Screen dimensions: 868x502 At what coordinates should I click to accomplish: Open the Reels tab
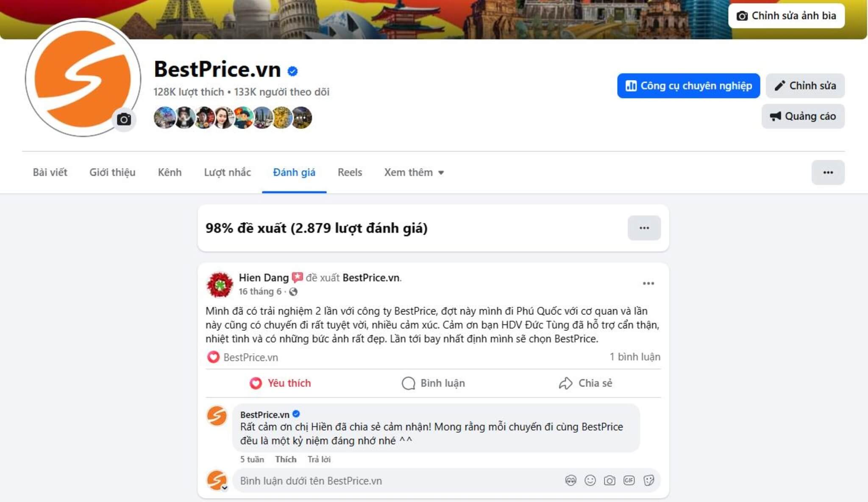point(350,172)
